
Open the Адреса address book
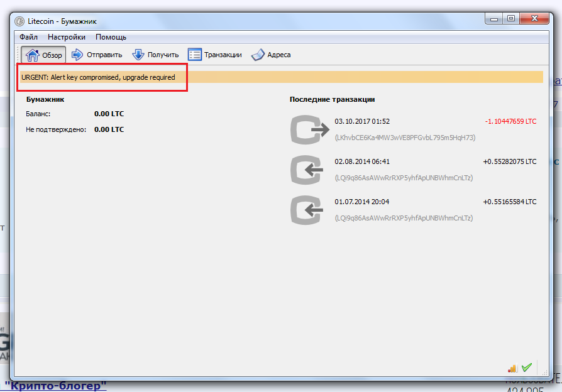click(x=271, y=55)
